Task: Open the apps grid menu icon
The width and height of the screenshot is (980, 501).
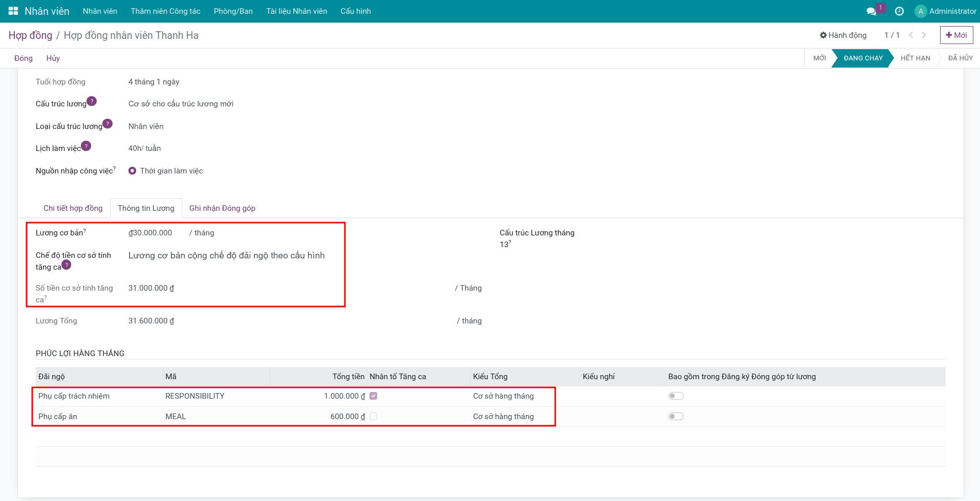Action: pyautogui.click(x=13, y=11)
